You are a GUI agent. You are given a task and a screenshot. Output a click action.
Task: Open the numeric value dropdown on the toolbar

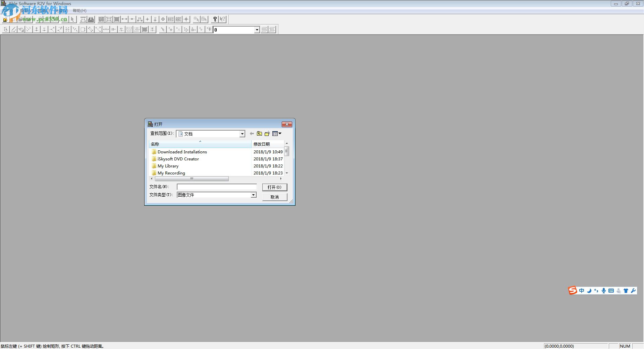[x=257, y=30]
